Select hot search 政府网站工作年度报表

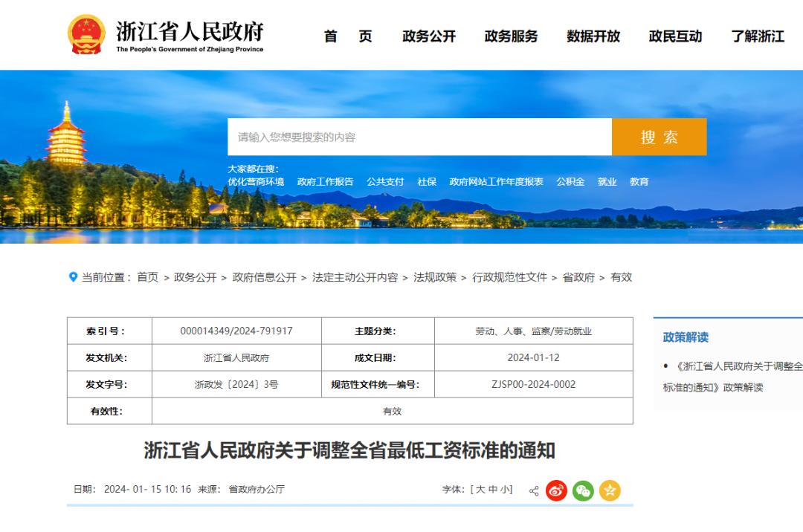pos(496,181)
